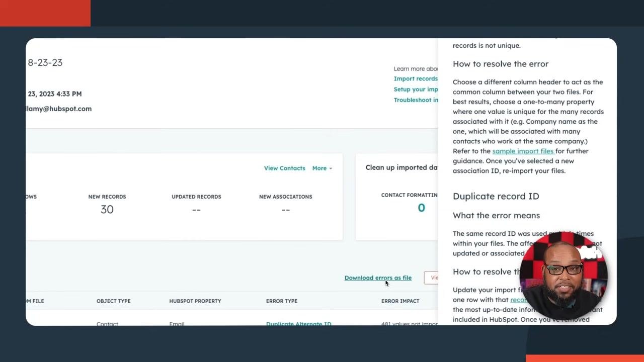
Task: Click the NEW RECORDS value 30
Action: [x=107, y=209]
